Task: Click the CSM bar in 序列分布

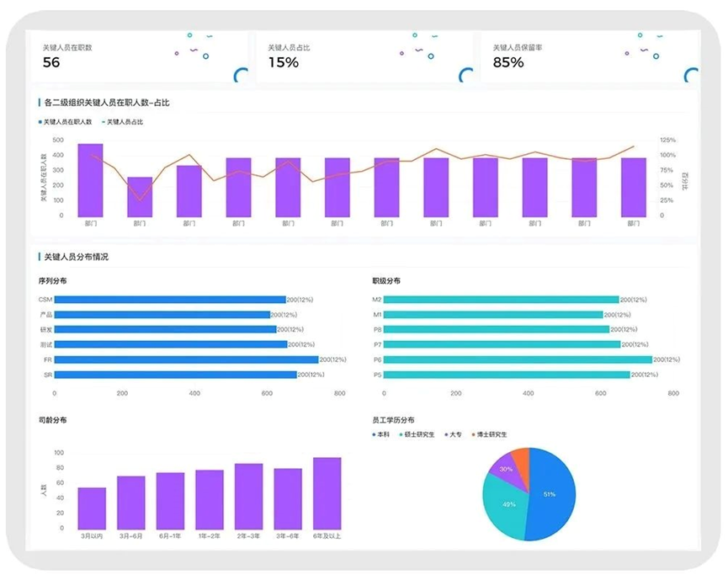Action: (x=170, y=300)
